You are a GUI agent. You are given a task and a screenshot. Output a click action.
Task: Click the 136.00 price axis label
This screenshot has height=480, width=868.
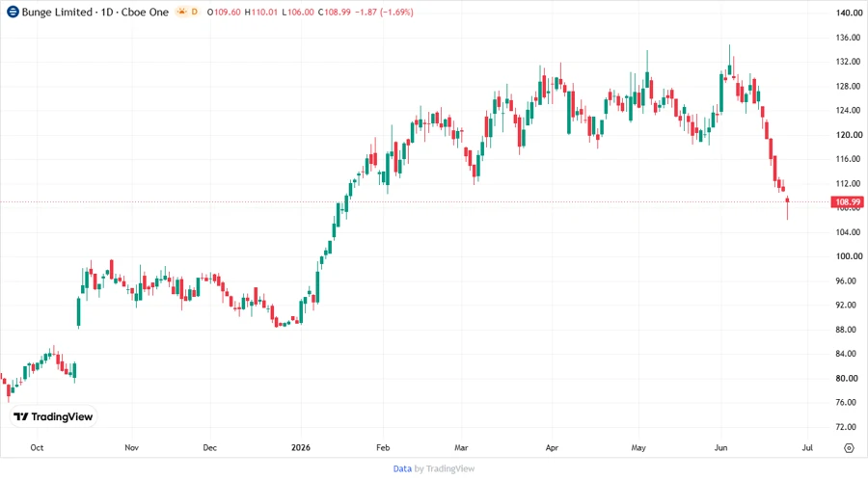tap(849, 38)
